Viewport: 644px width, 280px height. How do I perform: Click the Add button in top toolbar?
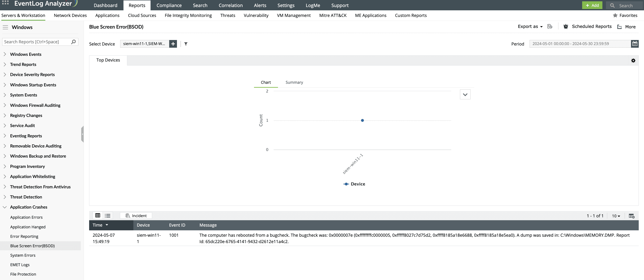click(592, 5)
